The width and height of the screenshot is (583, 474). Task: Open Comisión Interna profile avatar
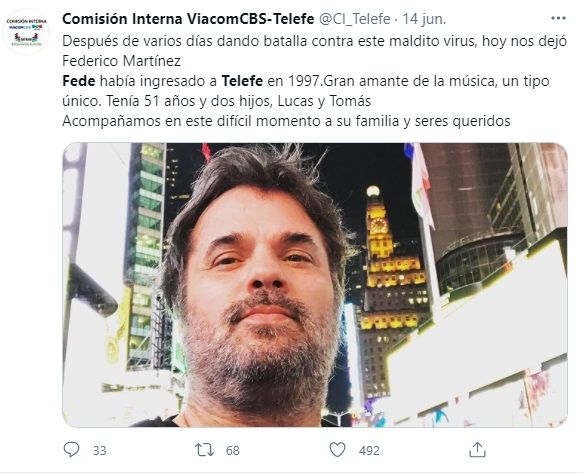click(27, 32)
